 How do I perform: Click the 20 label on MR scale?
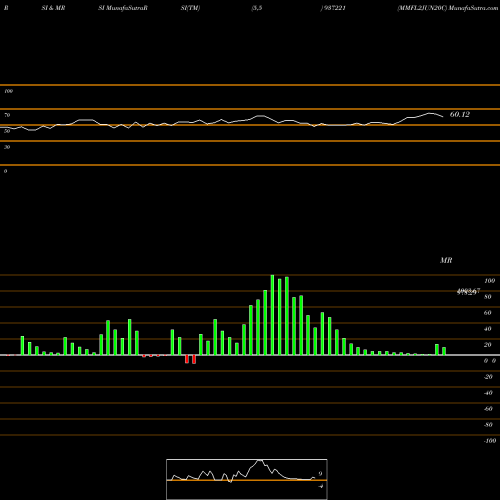point(488,345)
